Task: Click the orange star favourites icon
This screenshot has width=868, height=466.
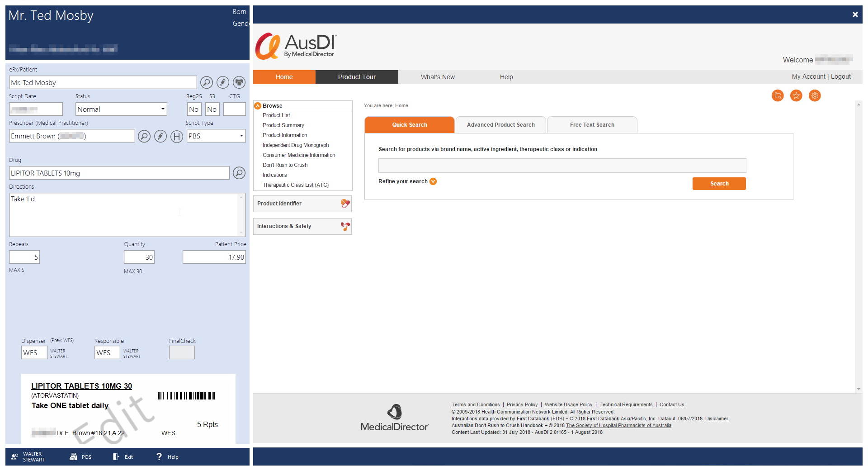Action: coord(796,95)
